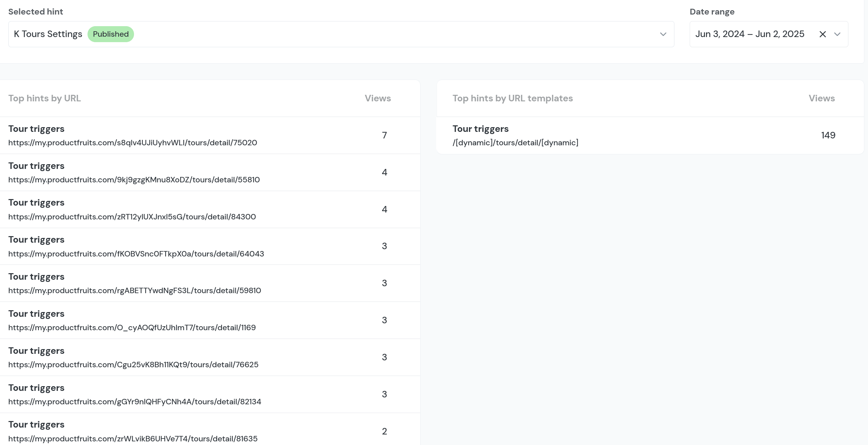
Task: Open URL ending in tours/detail/75020
Action: (x=133, y=143)
